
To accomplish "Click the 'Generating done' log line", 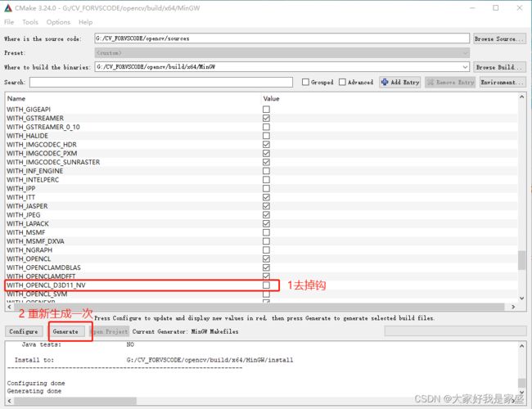I will 34,391.
